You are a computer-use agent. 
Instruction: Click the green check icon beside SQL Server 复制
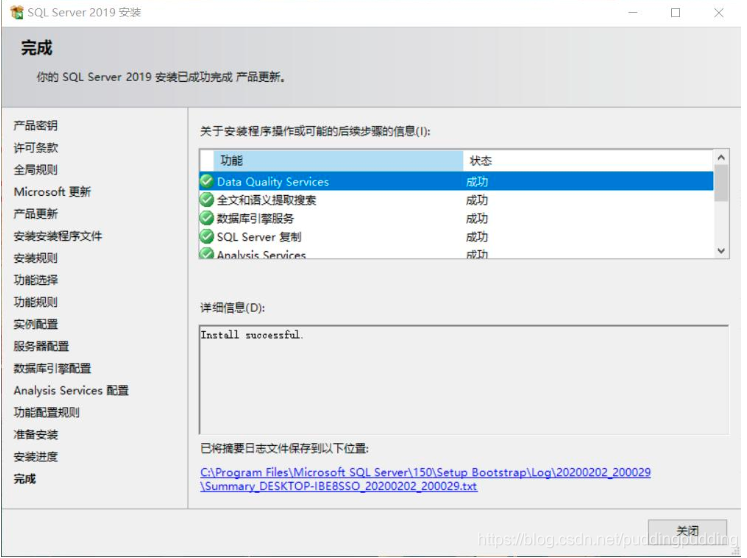click(x=207, y=236)
